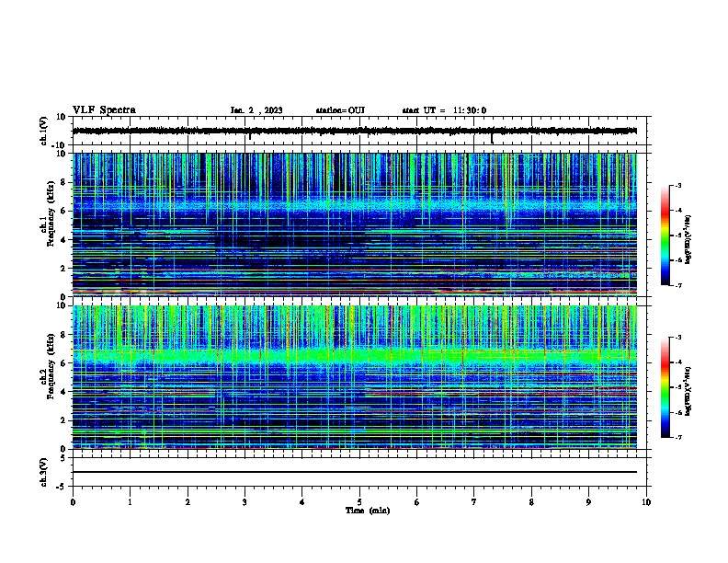Click the ch.2 "Frequency (kHz)" axis label
This screenshot has height=563, width=728.
tap(51, 366)
